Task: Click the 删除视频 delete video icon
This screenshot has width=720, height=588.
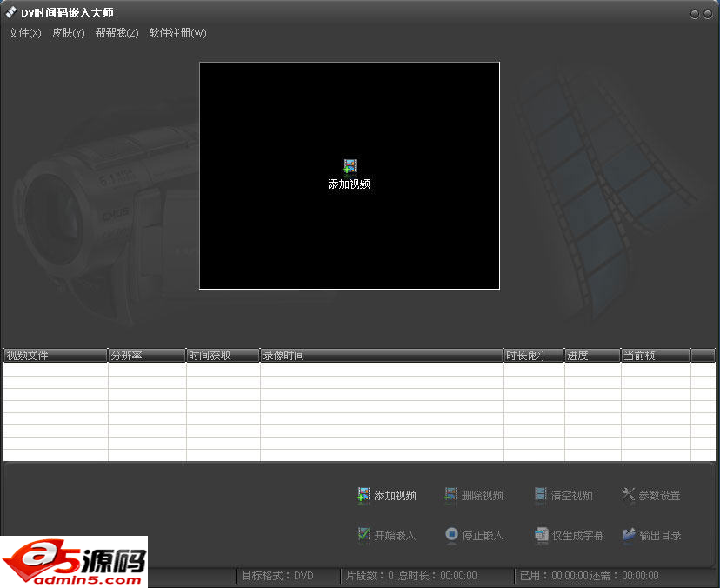Action: point(451,495)
